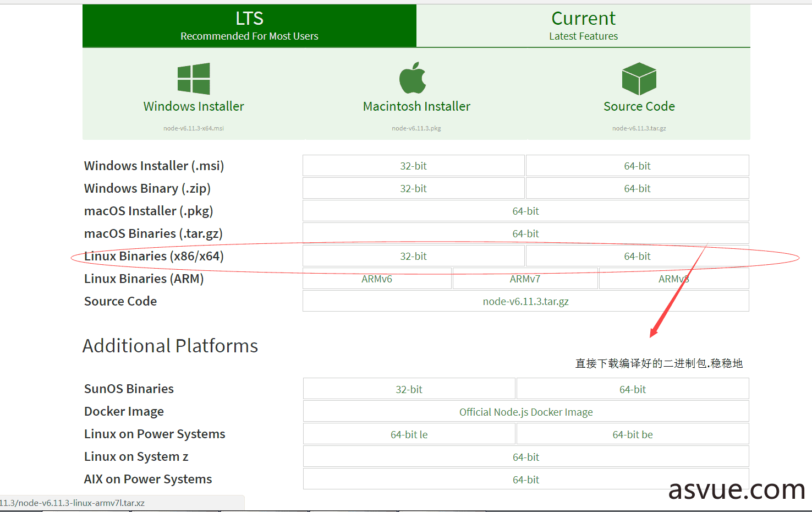The image size is (812, 512).
Task: Click the Source Code cube icon
Action: tap(639, 79)
